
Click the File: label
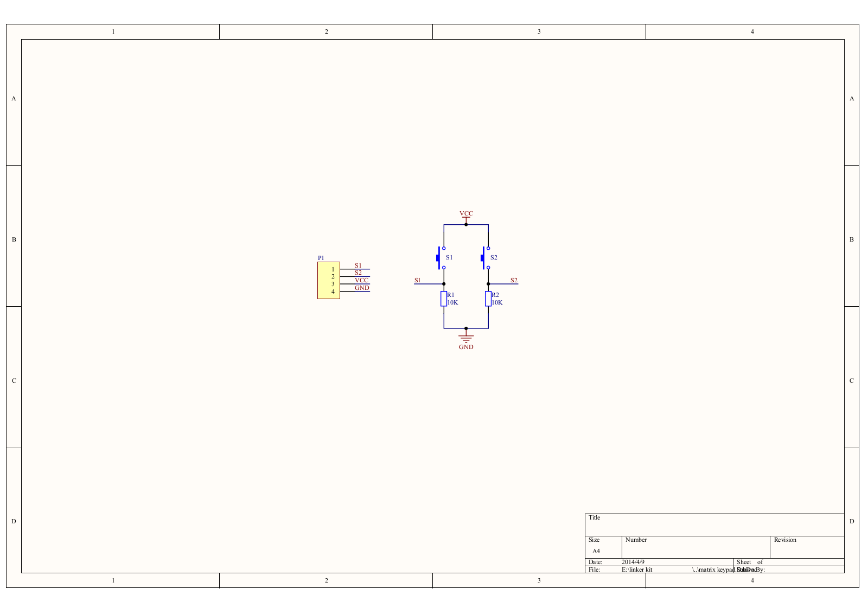click(x=594, y=569)
